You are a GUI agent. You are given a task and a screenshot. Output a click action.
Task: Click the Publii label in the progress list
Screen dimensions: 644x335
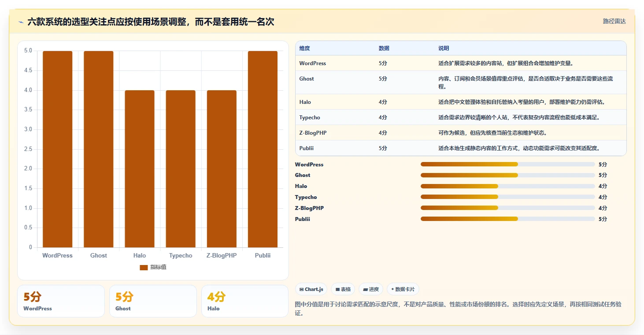pos(303,219)
